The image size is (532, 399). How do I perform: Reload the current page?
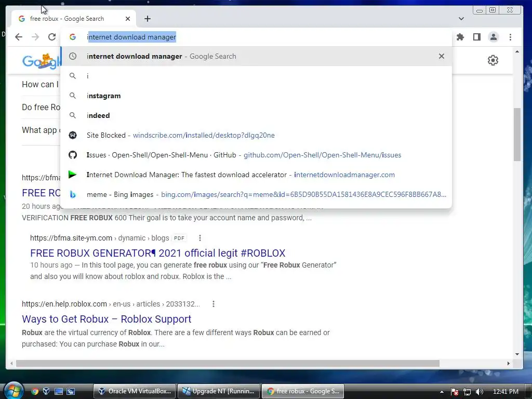pyautogui.click(x=52, y=37)
